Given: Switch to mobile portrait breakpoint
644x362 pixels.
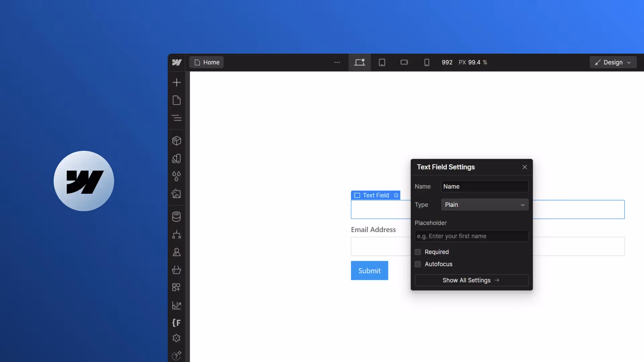Looking at the screenshot, I should (427, 62).
